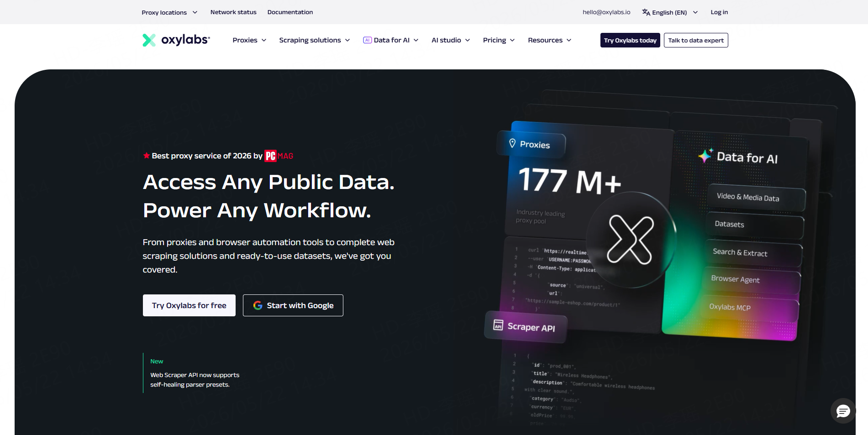The width and height of the screenshot is (868, 435).
Task: Click the PCMag logo badge
Action: [279, 156]
